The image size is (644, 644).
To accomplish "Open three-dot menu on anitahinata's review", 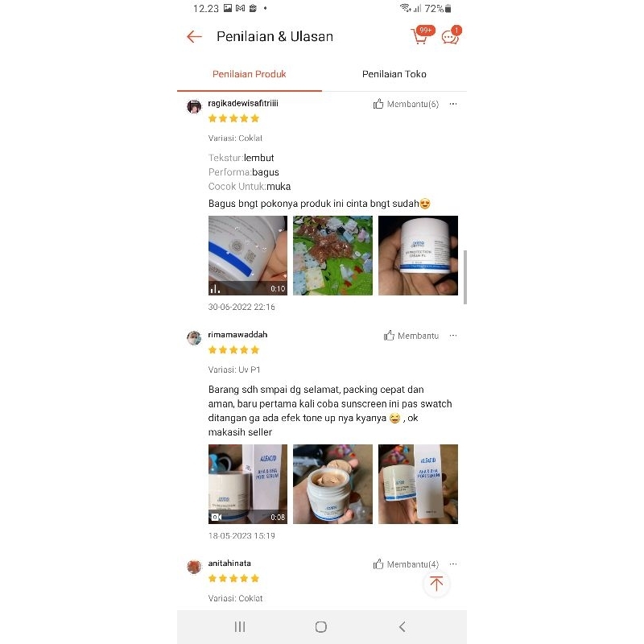I will click(x=453, y=564).
